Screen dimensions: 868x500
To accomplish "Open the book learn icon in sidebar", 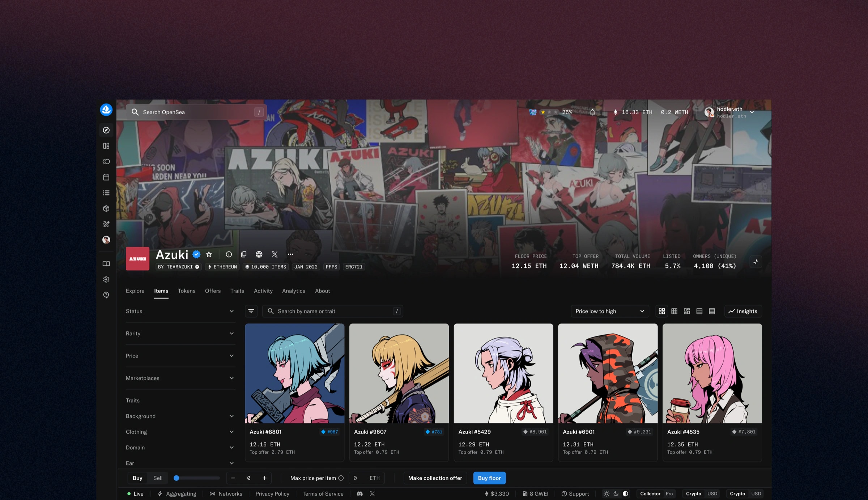I will [106, 264].
